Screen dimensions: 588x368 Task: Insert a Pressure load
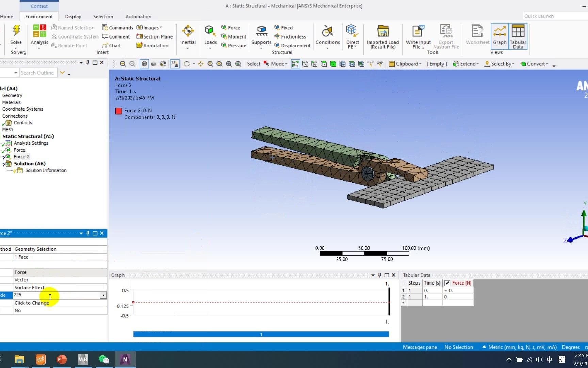[x=233, y=45]
